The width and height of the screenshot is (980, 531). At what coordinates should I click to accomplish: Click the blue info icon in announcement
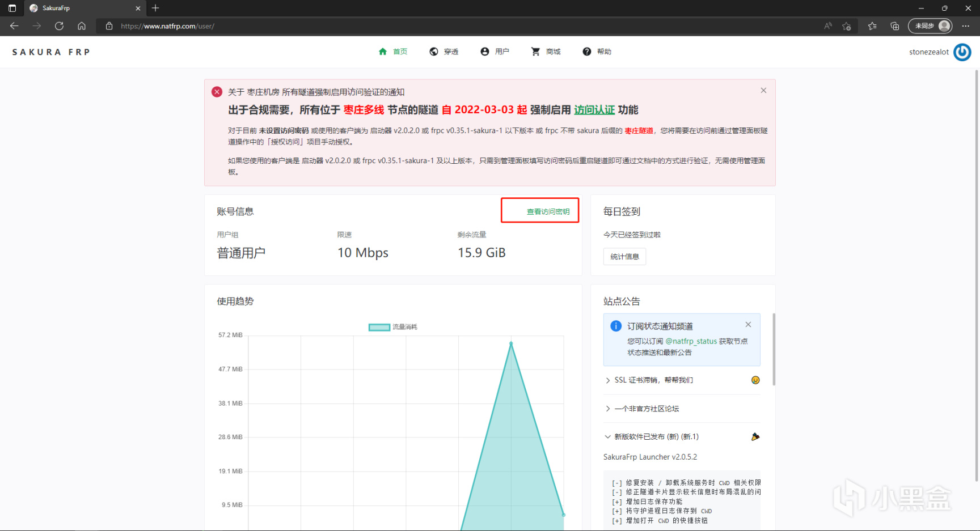tap(616, 326)
